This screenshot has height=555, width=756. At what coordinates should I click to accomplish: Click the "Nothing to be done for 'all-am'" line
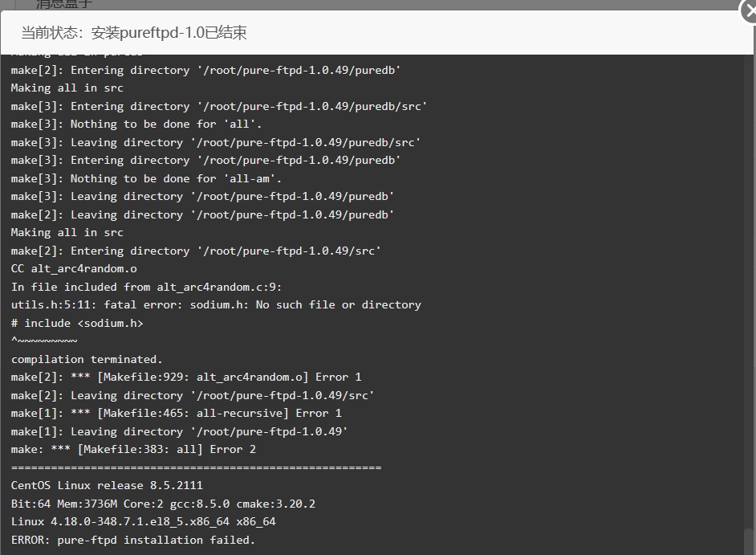[x=146, y=178]
